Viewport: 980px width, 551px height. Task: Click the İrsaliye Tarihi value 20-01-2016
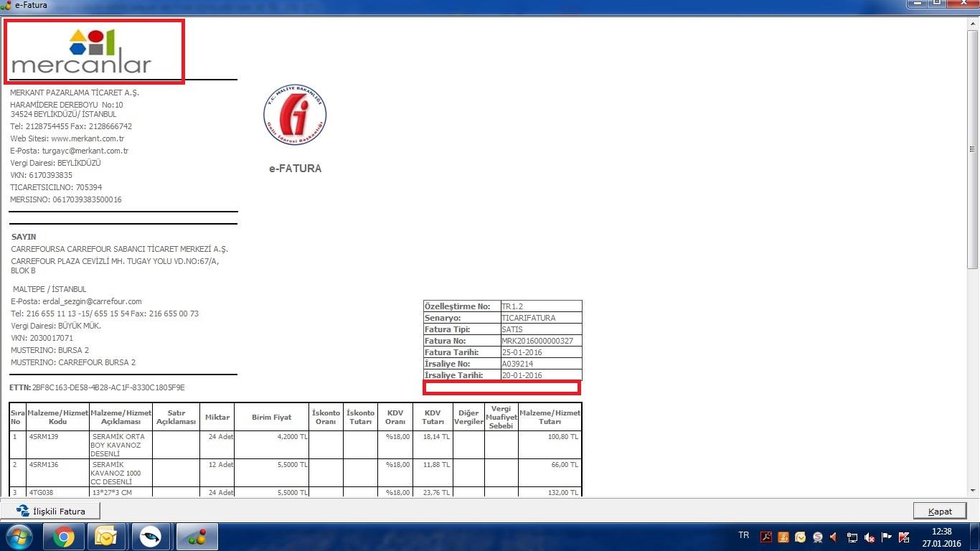pos(522,375)
